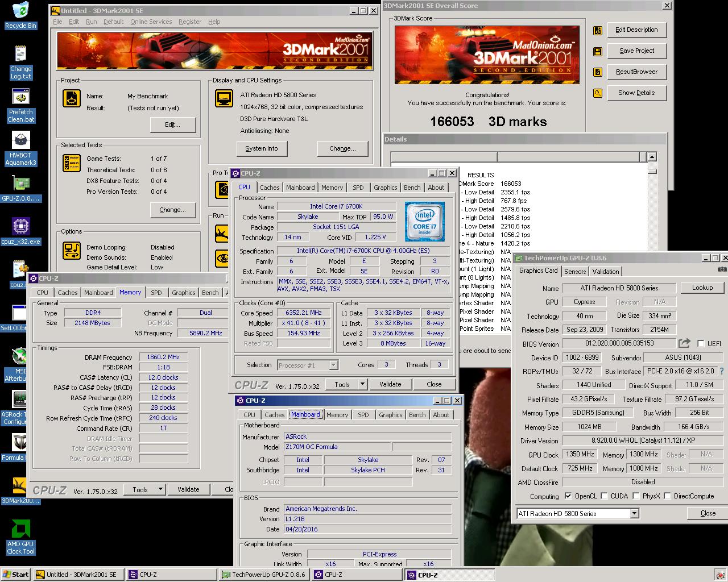Open the Recycle Bin desktop icon
This screenshot has width=728, height=582.
[20, 11]
